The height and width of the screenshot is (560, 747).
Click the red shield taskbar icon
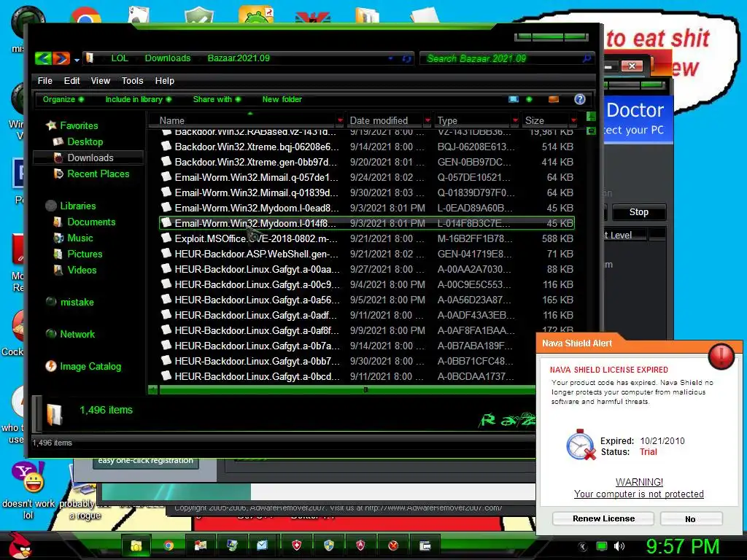[x=297, y=545]
